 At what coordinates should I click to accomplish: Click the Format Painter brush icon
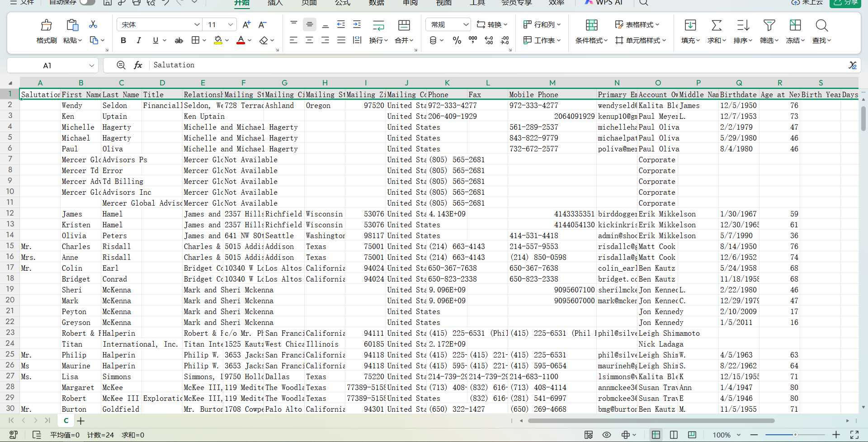pyautogui.click(x=47, y=25)
